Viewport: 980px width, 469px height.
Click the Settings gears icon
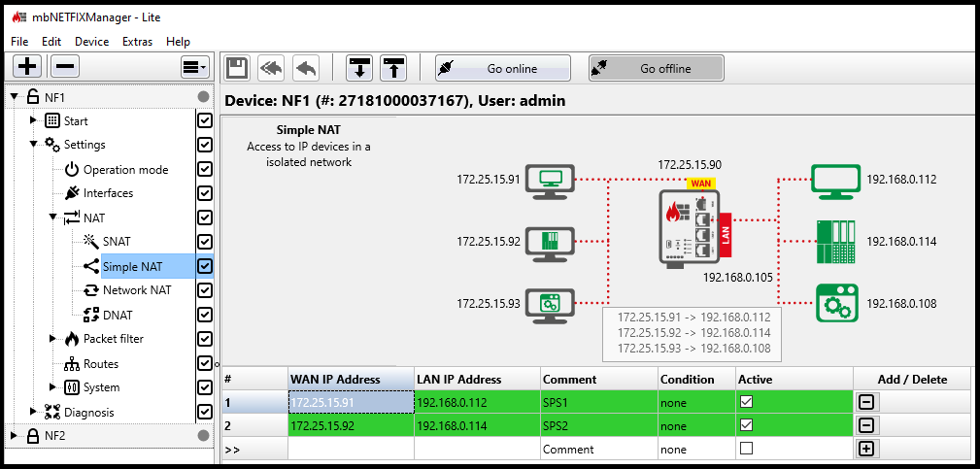[53, 145]
